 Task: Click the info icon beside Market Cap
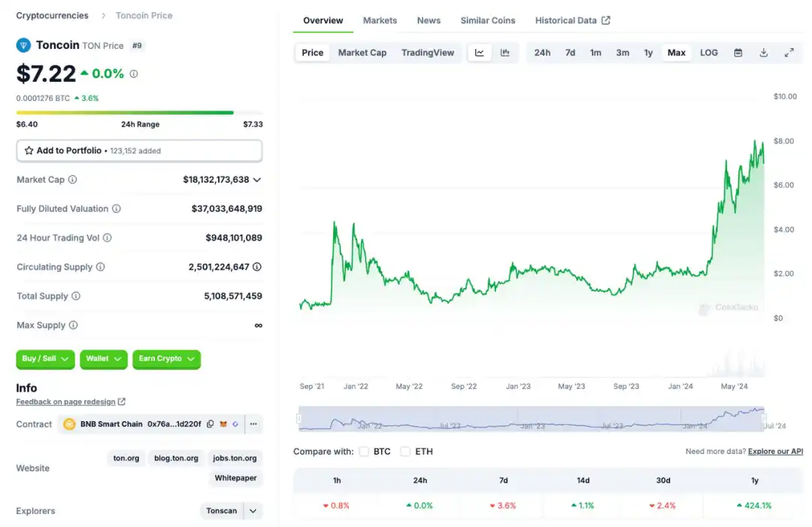pyautogui.click(x=73, y=180)
